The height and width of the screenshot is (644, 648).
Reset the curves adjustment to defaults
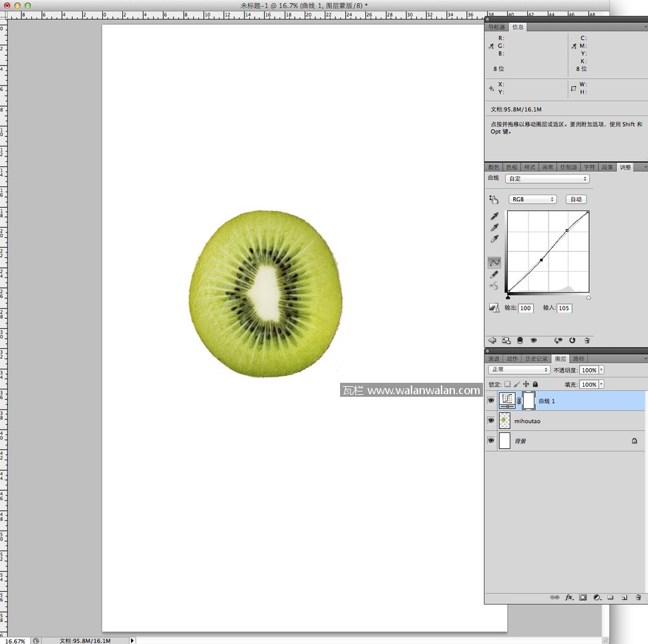(572, 340)
